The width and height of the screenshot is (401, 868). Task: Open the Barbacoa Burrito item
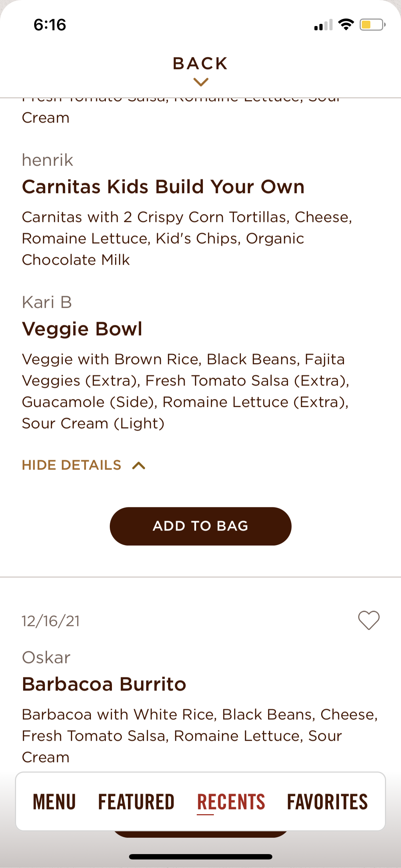(x=104, y=684)
